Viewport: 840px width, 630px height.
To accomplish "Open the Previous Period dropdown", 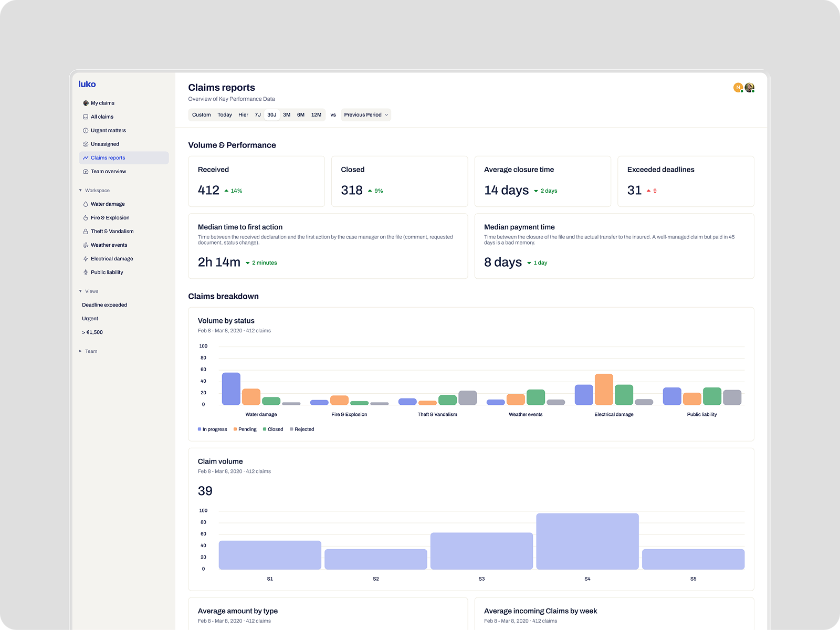I will [366, 115].
